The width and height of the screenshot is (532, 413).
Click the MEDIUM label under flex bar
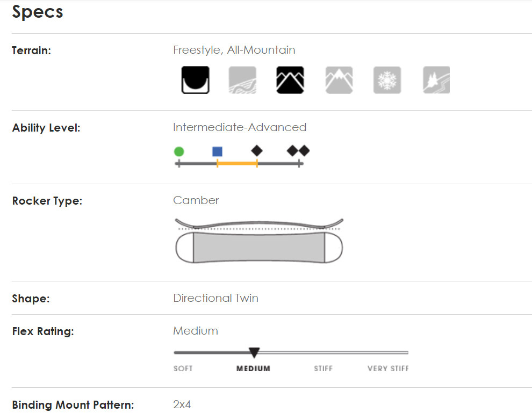coord(253,368)
